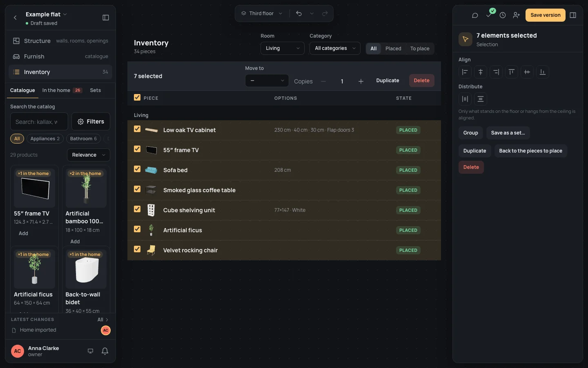Image resolution: width=588 pixels, height=368 pixels.
Task: Increase copies with the plus button
Action: tap(361, 81)
